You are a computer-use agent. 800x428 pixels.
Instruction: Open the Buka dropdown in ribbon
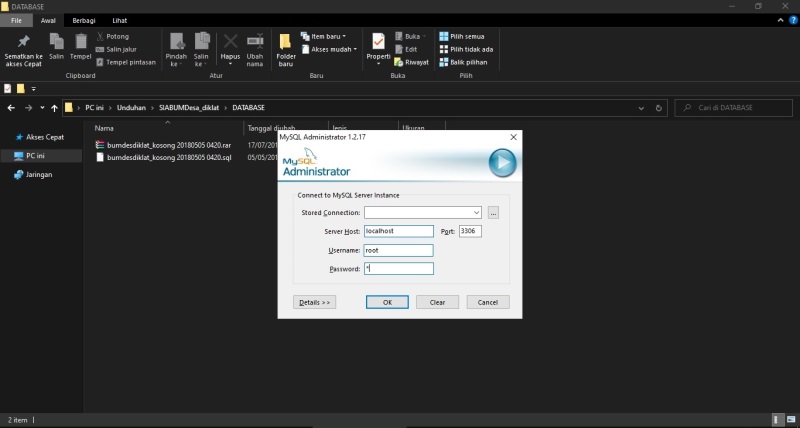pyautogui.click(x=411, y=37)
